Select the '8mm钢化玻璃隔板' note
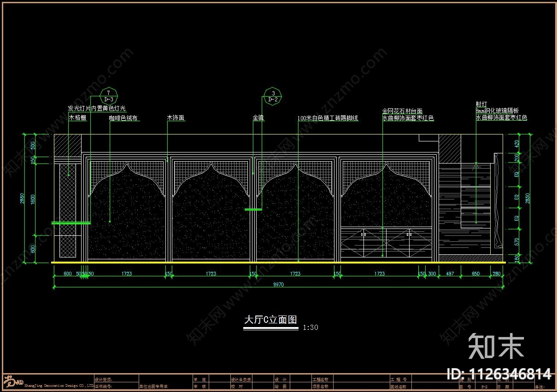Image resolution: width=557 pixels, height=392 pixels. [497, 111]
